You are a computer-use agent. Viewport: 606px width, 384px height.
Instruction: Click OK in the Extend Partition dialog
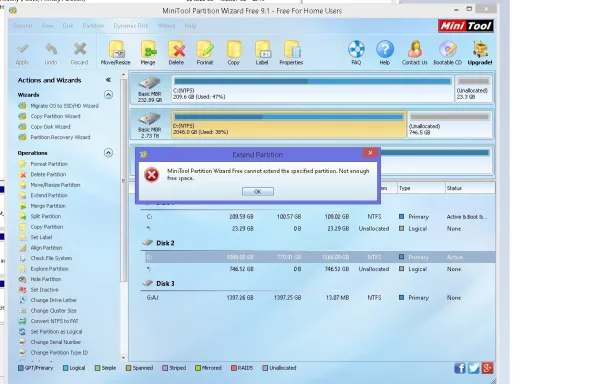click(258, 192)
